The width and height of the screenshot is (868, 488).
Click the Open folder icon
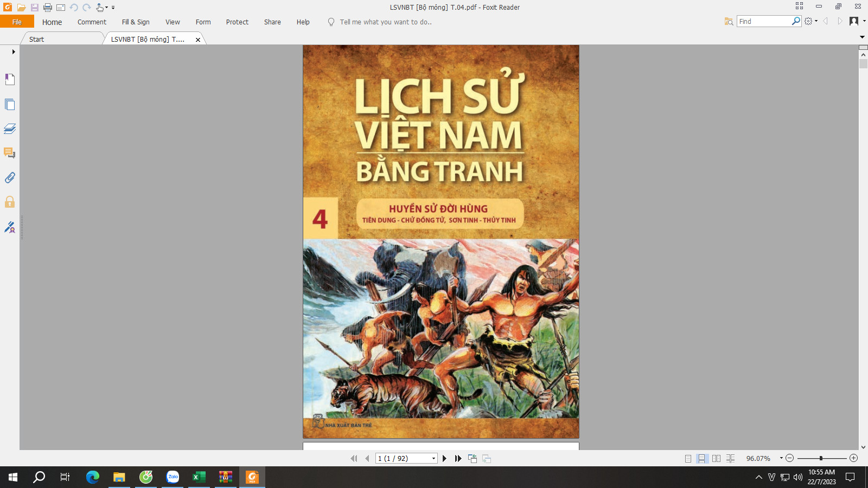21,8
